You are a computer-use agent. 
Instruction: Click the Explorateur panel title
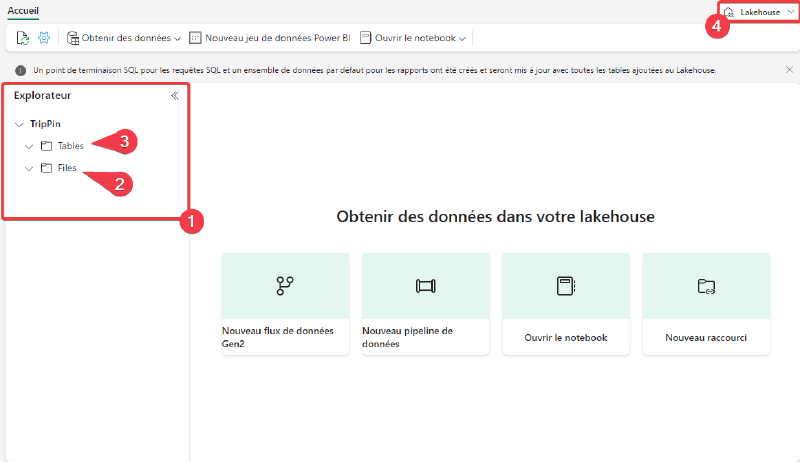point(42,95)
